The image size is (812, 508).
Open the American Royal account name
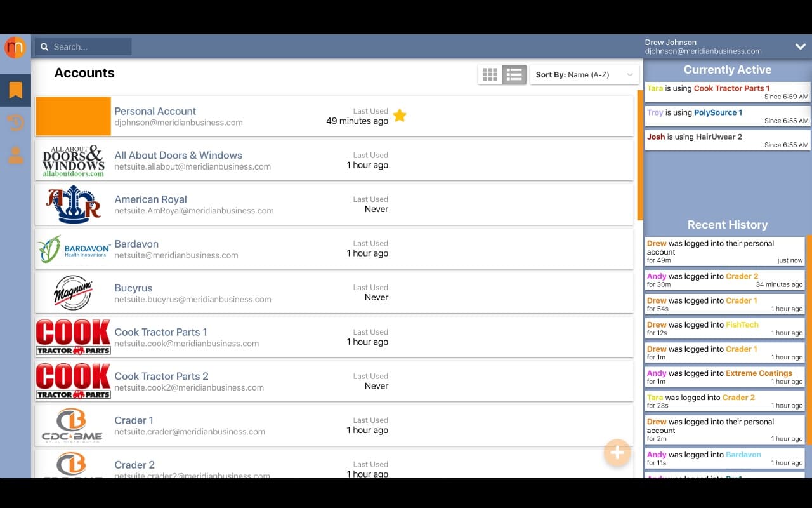150,199
